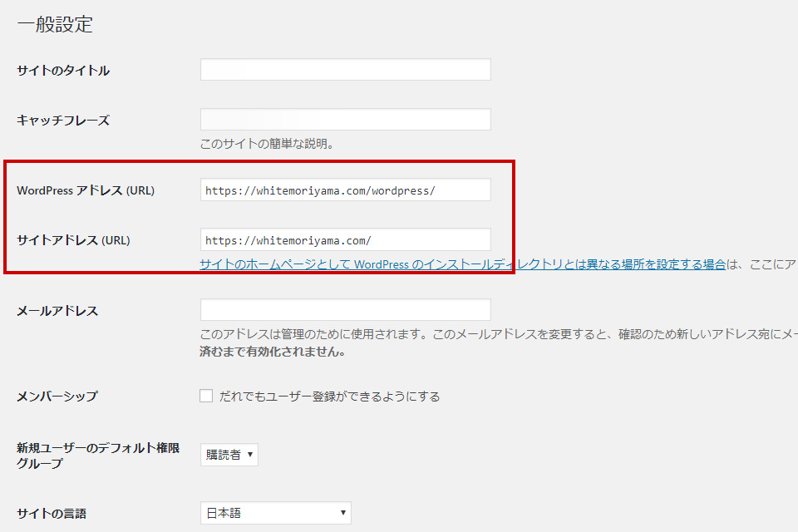
Task: Focus the キャッチフレーズ text box
Action: coord(345,120)
